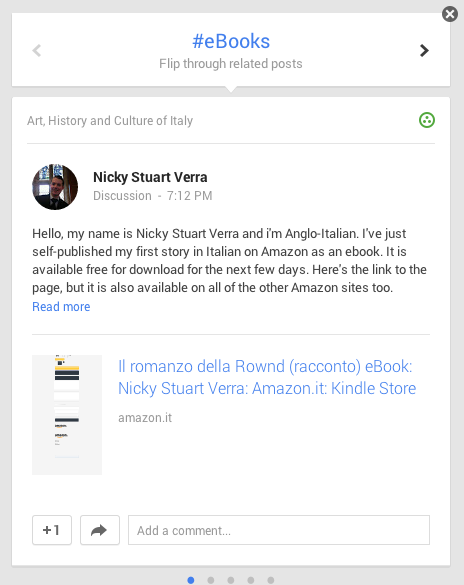Click the +1 button
The image size is (464, 585).
point(52,530)
